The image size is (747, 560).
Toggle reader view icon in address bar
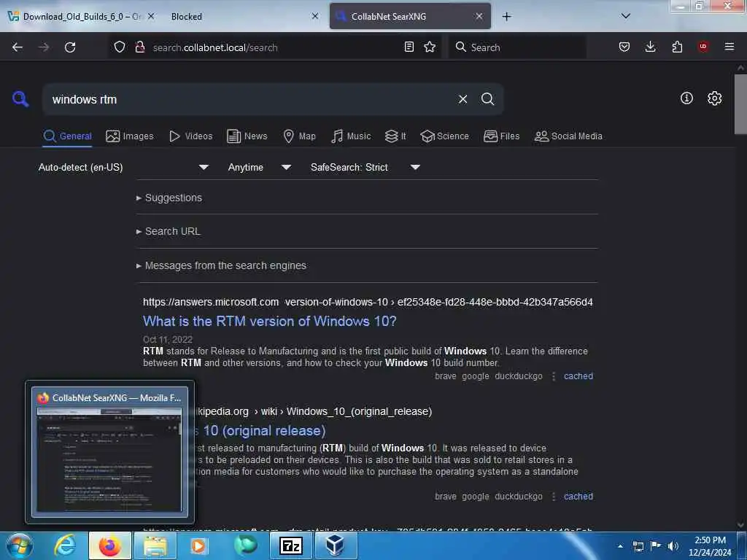pos(409,47)
